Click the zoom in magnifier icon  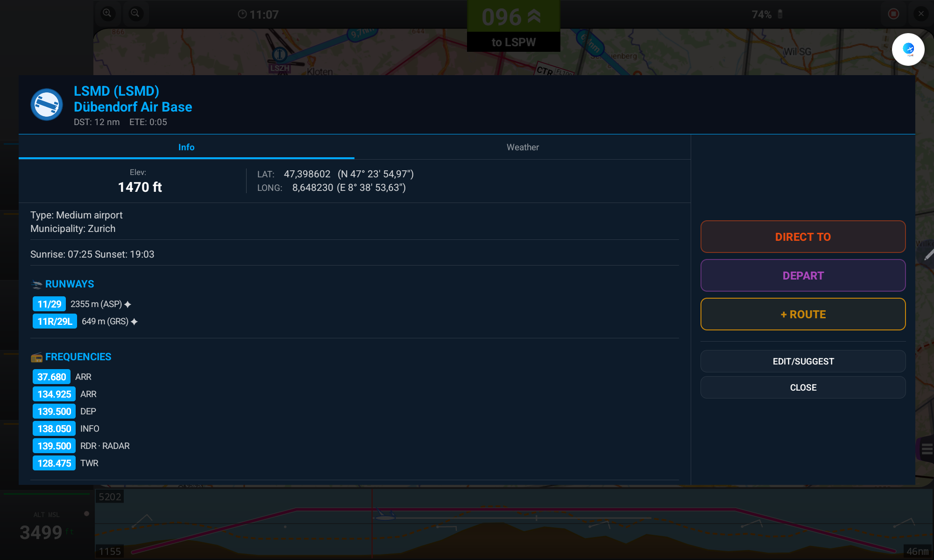coord(107,14)
